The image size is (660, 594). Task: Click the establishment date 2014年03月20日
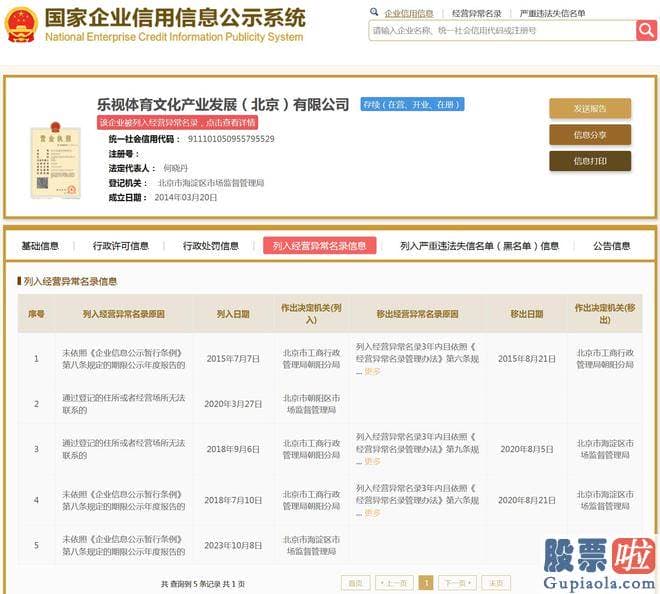click(186, 197)
